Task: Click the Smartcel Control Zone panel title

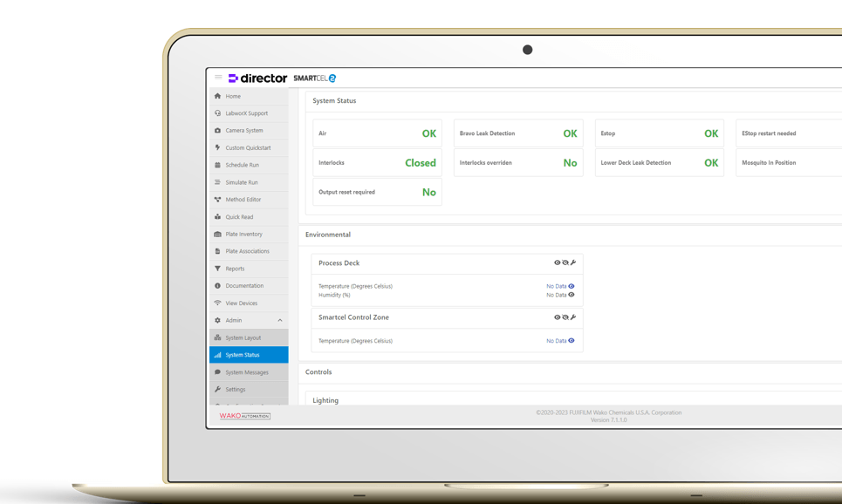Action: [353, 317]
